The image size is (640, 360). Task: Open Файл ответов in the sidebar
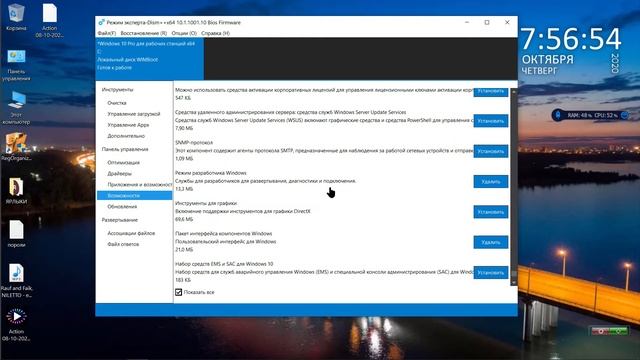coord(123,244)
